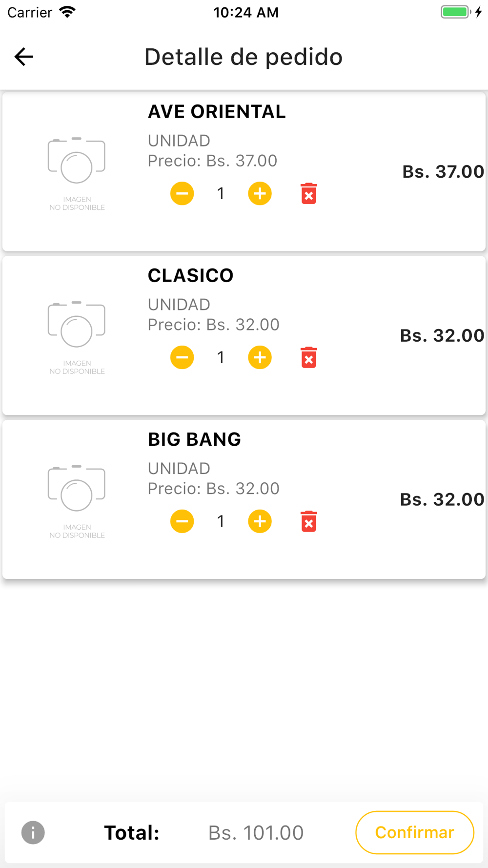Increase AVE ORIENTAL quantity
Image resolution: width=488 pixels, height=868 pixels.
coord(260,194)
